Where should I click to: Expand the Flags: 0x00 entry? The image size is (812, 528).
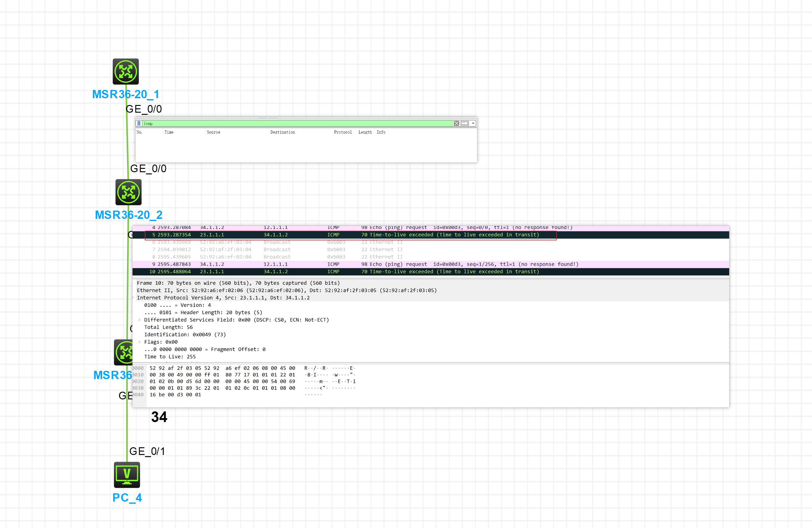(140, 342)
